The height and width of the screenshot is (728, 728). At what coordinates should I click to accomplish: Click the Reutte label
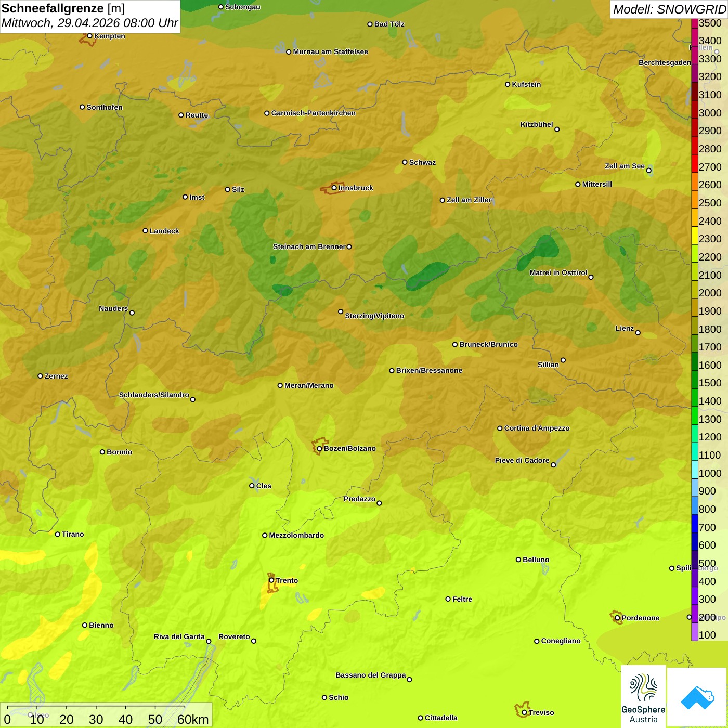(x=197, y=115)
